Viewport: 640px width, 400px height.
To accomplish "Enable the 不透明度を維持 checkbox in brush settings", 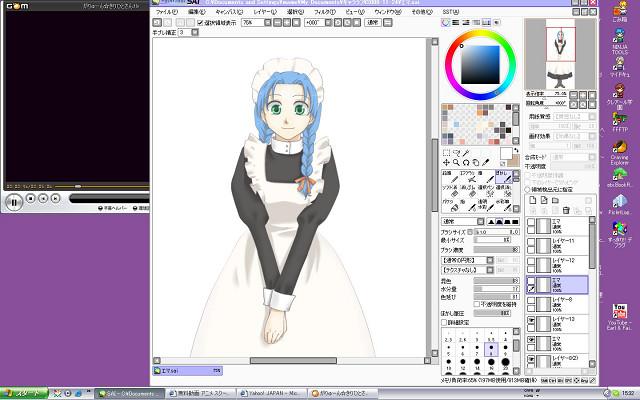I will coord(476,304).
